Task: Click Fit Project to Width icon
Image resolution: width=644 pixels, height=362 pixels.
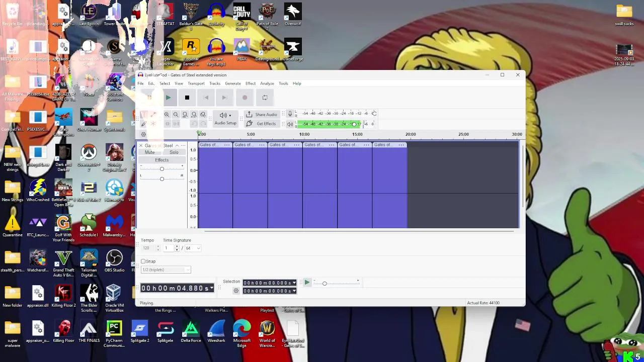Action: (194, 115)
